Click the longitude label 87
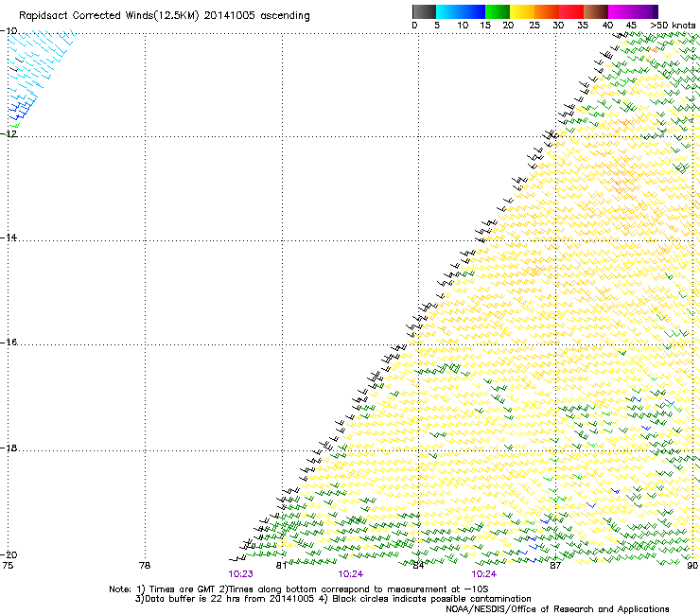 click(555, 566)
